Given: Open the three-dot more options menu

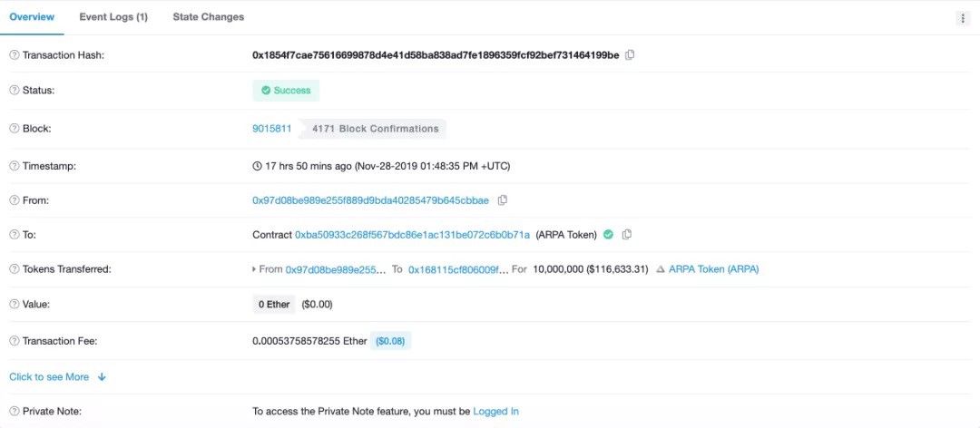Looking at the screenshot, I should (963, 19).
